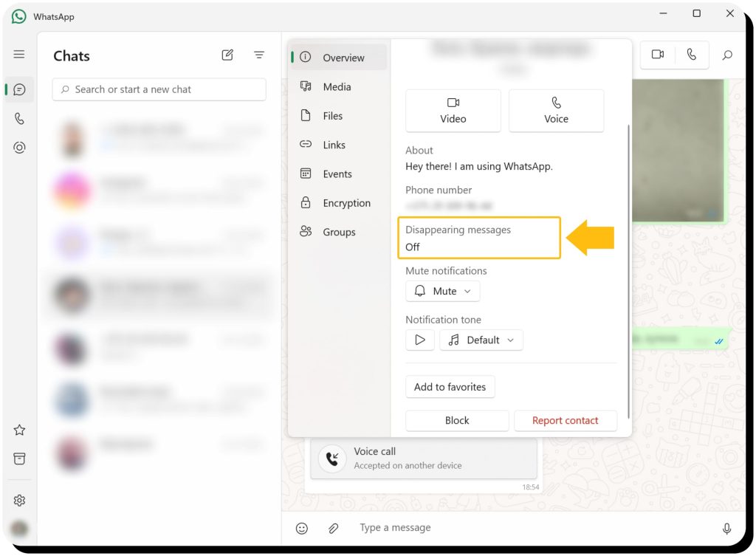
Task: Switch to the Links tab
Action: pos(338,145)
